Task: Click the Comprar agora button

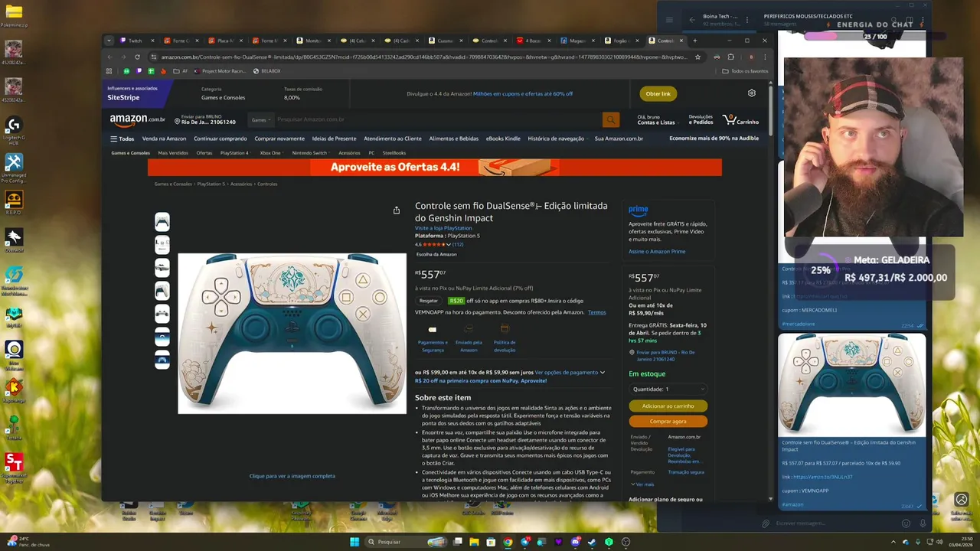Action: coord(668,422)
